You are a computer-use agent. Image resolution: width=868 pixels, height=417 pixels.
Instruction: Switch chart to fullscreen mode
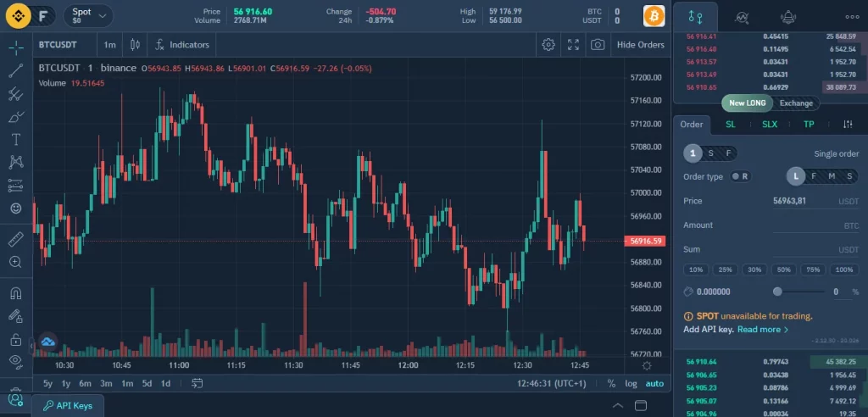click(574, 45)
